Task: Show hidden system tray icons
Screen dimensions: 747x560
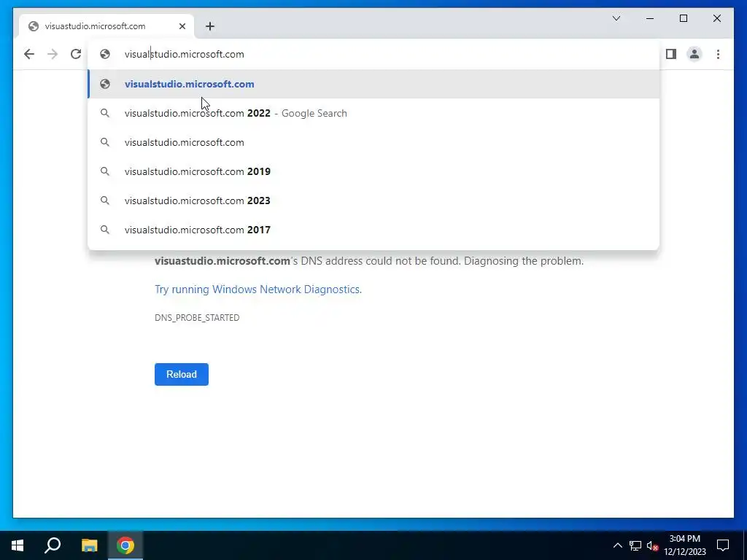Action: point(617,545)
